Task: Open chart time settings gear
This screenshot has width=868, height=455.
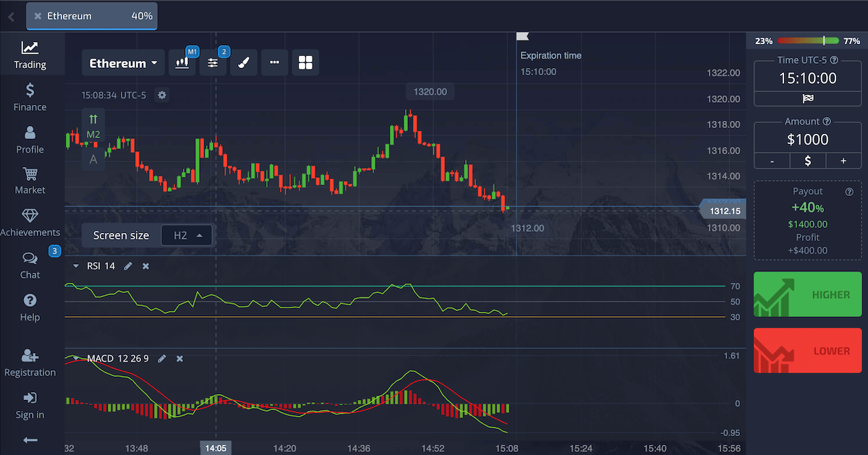Action: click(161, 95)
